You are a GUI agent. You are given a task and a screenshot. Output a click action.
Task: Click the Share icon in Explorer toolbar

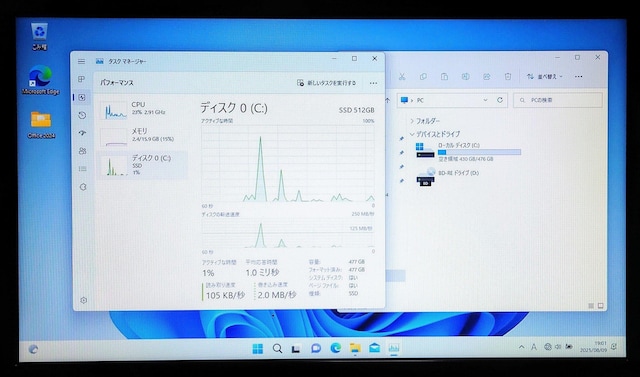click(487, 76)
